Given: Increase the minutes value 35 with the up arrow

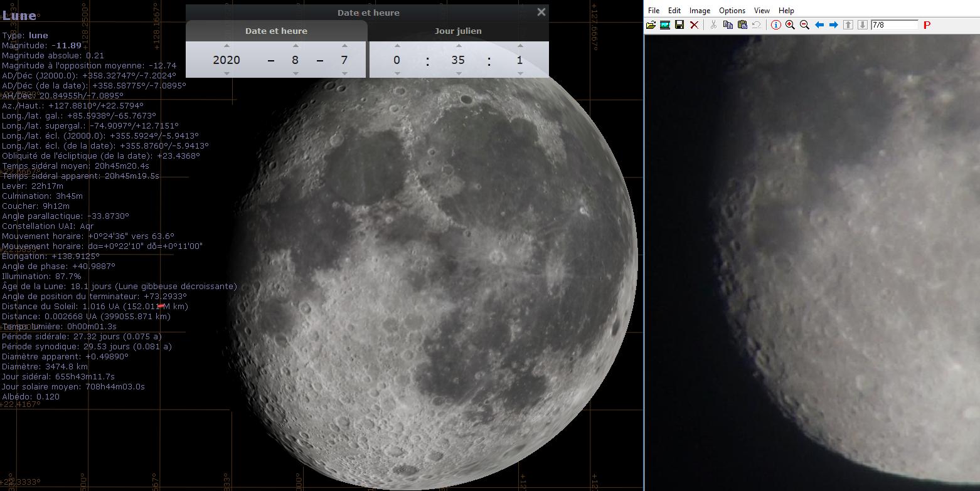Looking at the screenshot, I should coord(459,46).
